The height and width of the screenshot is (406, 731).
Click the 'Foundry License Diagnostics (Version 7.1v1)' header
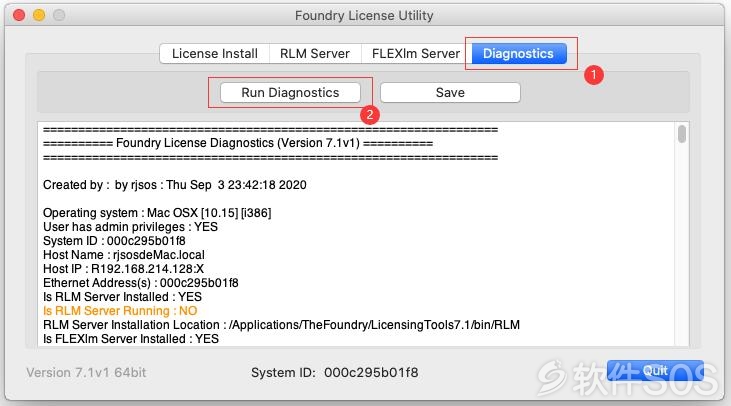point(238,143)
